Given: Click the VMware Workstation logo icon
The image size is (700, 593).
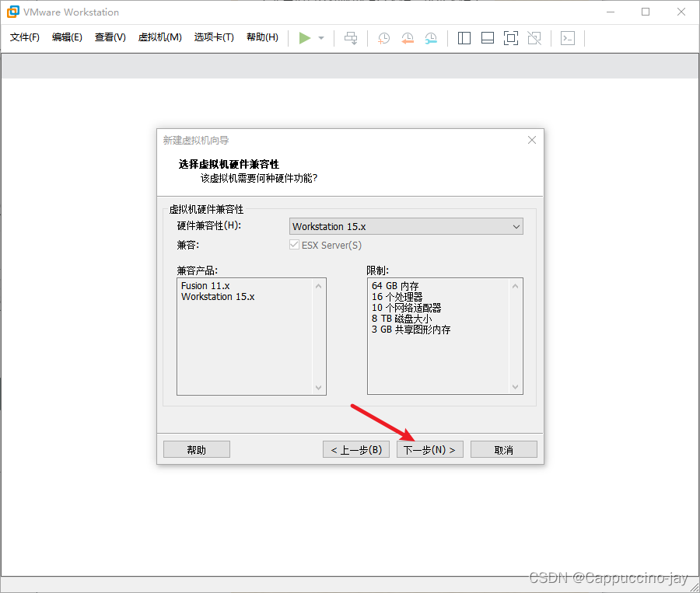Looking at the screenshot, I should pyautogui.click(x=13, y=12).
